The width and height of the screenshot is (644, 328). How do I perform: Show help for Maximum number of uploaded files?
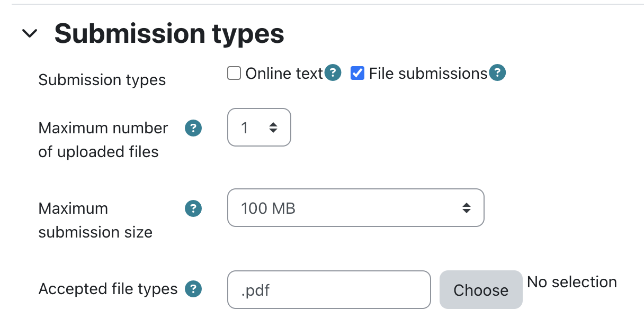(x=193, y=128)
